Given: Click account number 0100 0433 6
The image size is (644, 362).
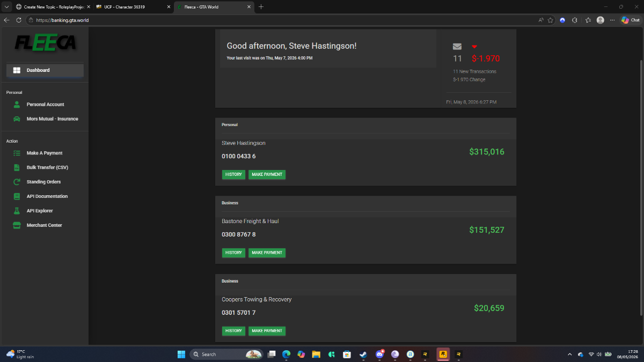Looking at the screenshot, I should tap(239, 157).
